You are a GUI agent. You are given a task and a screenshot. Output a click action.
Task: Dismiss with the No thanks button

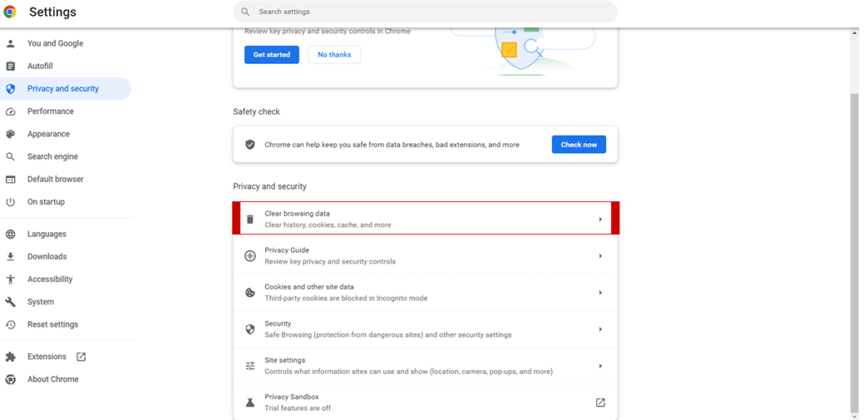(x=334, y=54)
